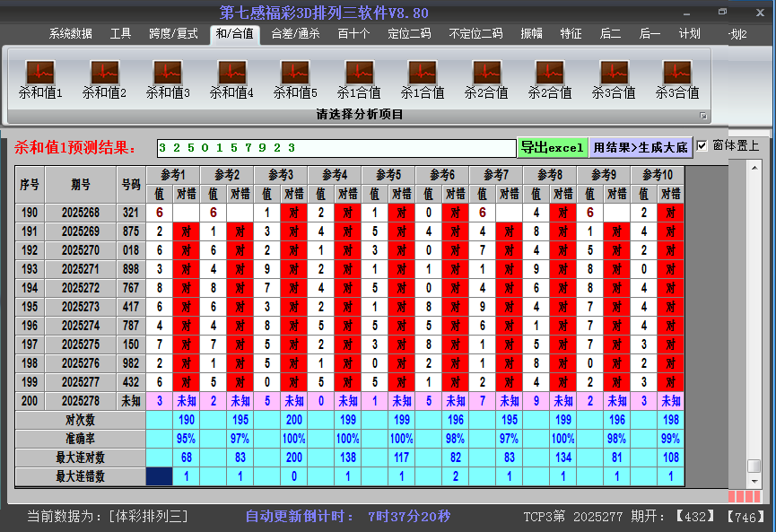Select the first 杀3合值 icon
The width and height of the screenshot is (776, 532).
tap(614, 79)
